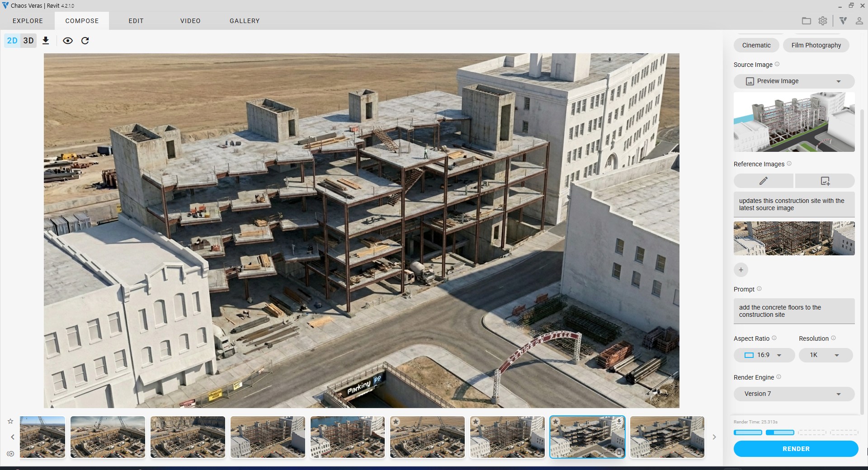Switch to the EXPLORE tab
868x470 pixels.
coord(28,21)
